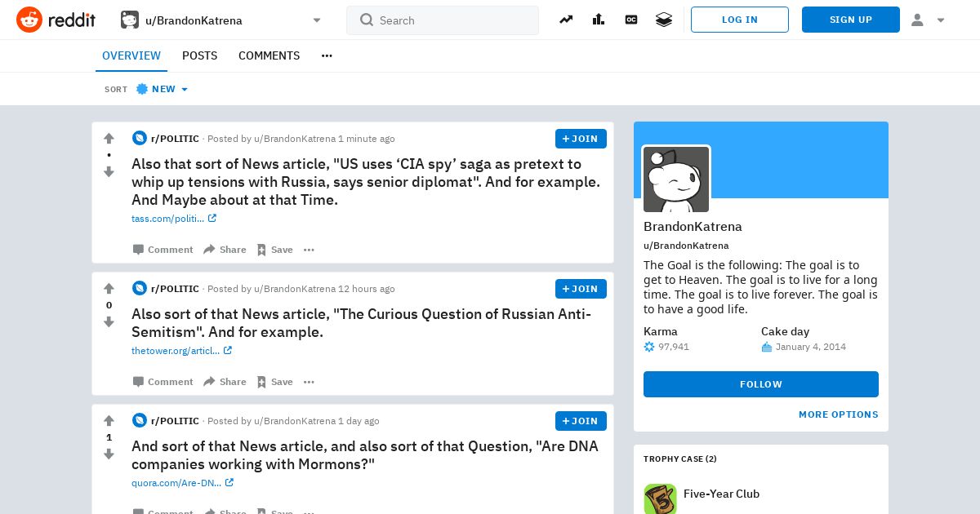Open the quora.com external link

point(182,483)
